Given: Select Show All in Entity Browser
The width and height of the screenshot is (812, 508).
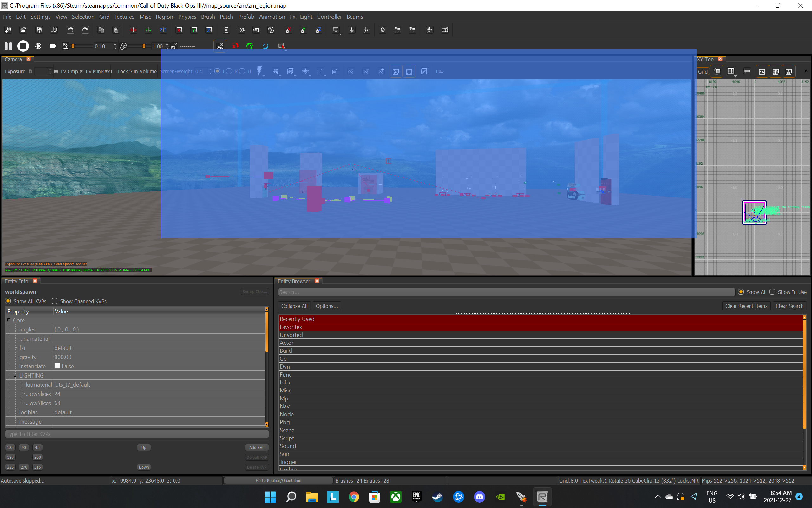Looking at the screenshot, I should [741, 292].
